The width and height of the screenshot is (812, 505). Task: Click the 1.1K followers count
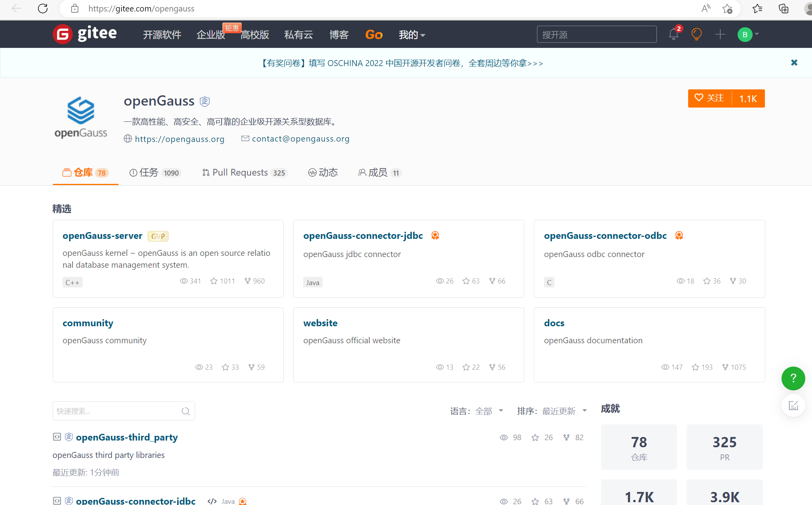[748, 98]
